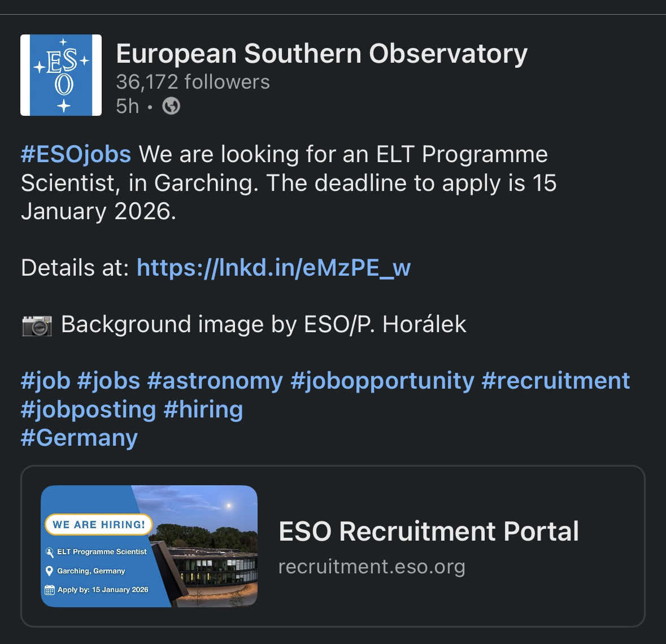The height and width of the screenshot is (644, 666).
Task: Open the #jobs hashtag
Action: click(x=108, y=381)
